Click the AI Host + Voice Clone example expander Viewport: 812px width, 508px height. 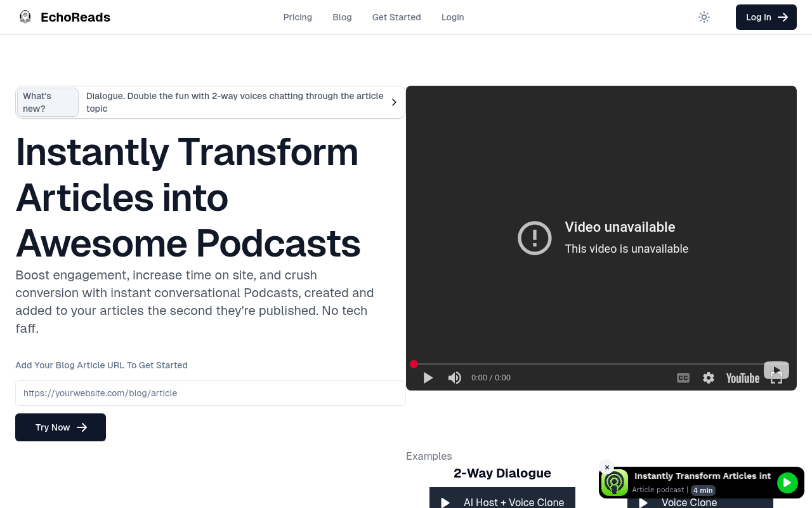pos(502,502)
